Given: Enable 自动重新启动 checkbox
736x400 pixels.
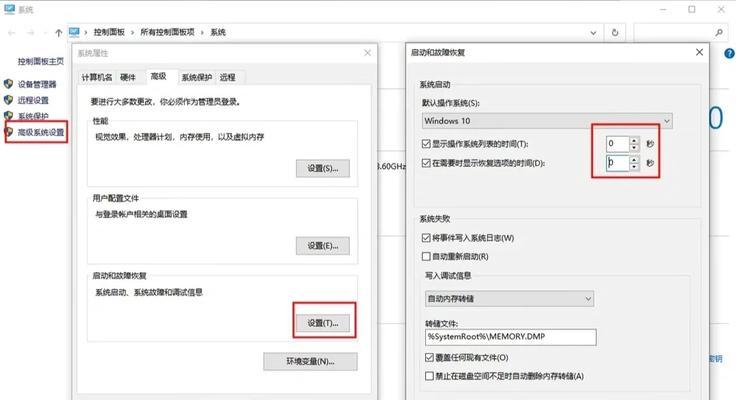Looking at the screenshot, I should coord(426,256).
